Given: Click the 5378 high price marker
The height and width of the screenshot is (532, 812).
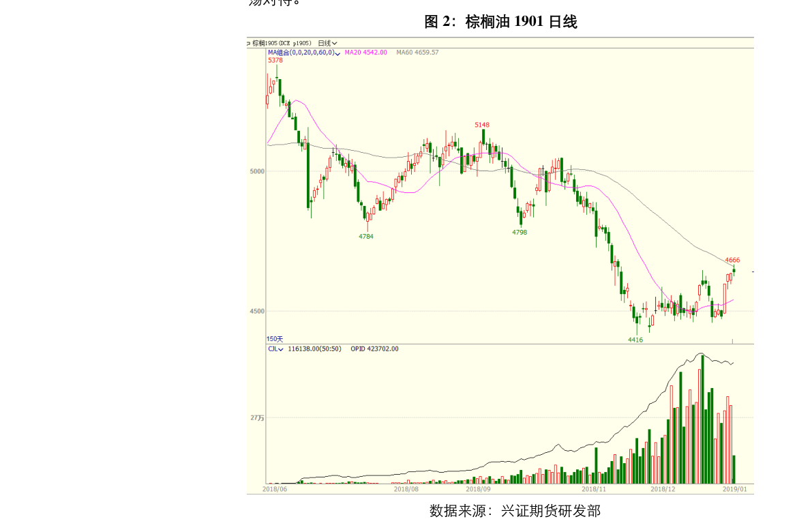Looking at the screenshot, I should click(x=275, y=61).
